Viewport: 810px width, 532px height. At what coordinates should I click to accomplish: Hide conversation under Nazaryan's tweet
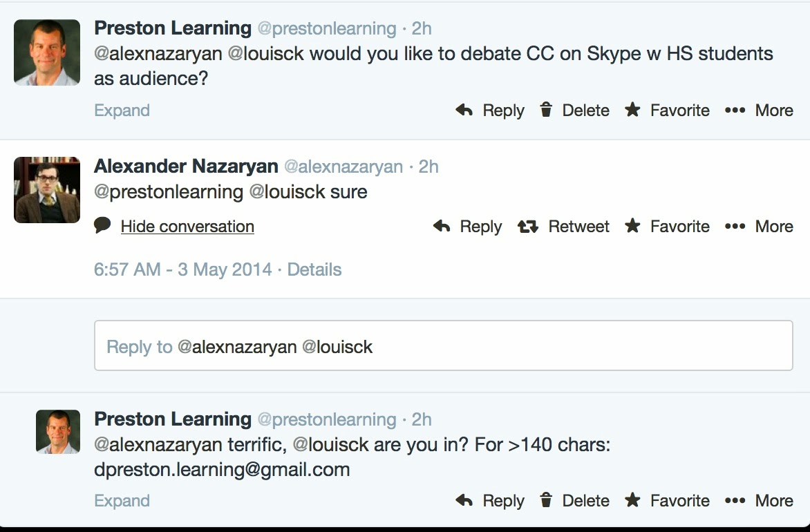coord(187,226)
